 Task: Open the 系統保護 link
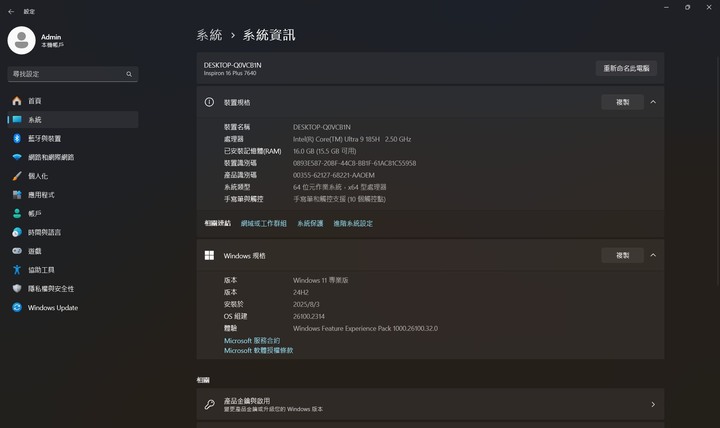click(310, 224)
